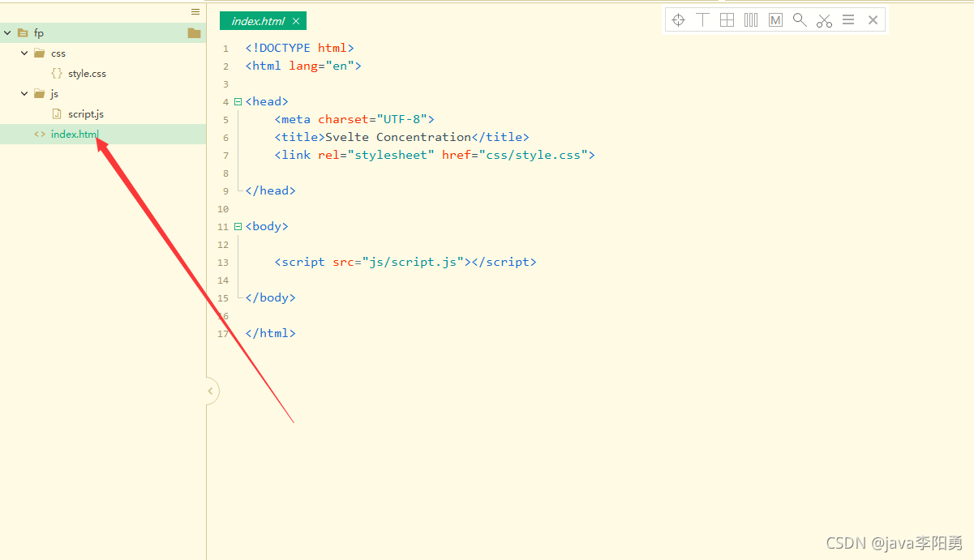Click the folder icon at right of fp row

(x=194, y=33)
